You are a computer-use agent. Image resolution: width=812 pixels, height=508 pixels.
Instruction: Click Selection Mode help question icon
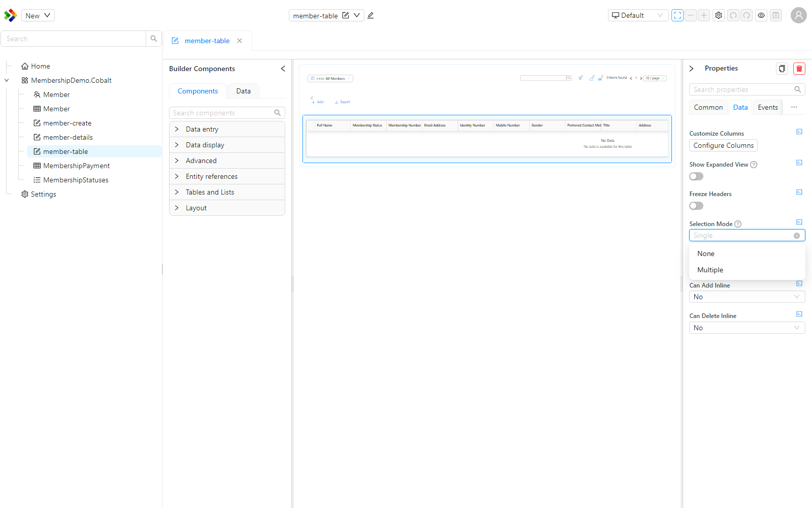coord(738,224)
